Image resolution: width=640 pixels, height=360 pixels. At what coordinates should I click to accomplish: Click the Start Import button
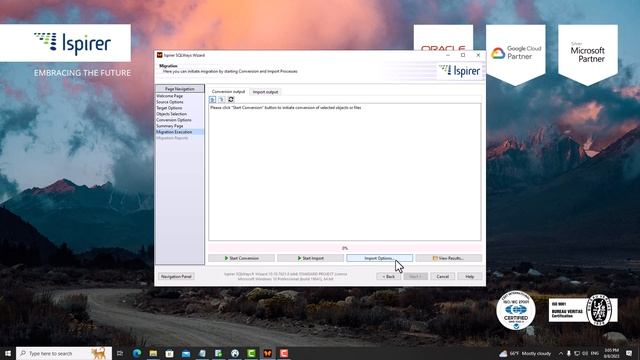coord(311,258)
